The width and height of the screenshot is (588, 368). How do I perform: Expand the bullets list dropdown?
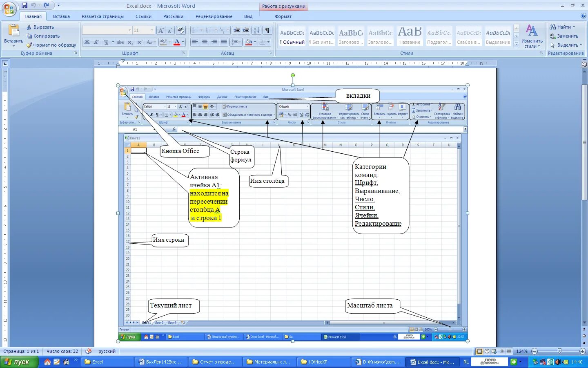click(x=201, y=30)
